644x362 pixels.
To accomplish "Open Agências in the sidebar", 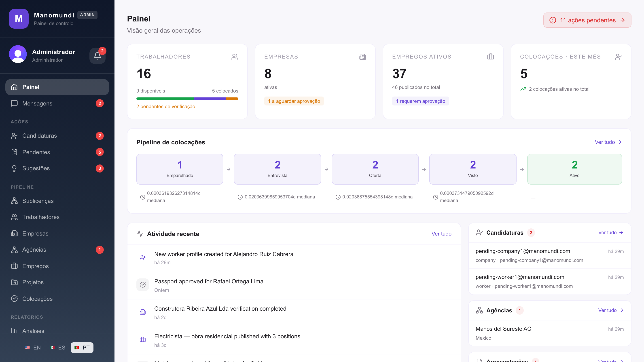I will pos(57,250).
